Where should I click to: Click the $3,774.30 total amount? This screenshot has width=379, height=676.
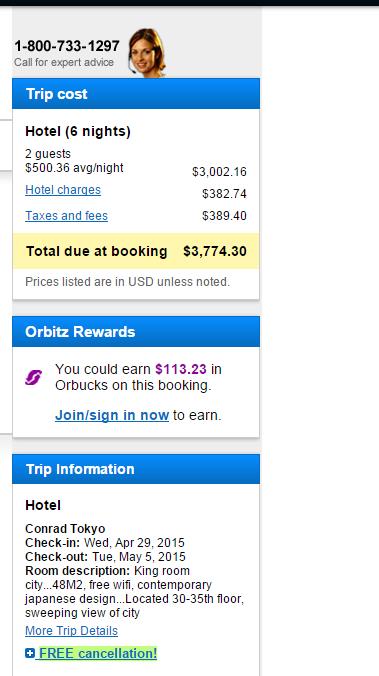click(x=215, y=251)
